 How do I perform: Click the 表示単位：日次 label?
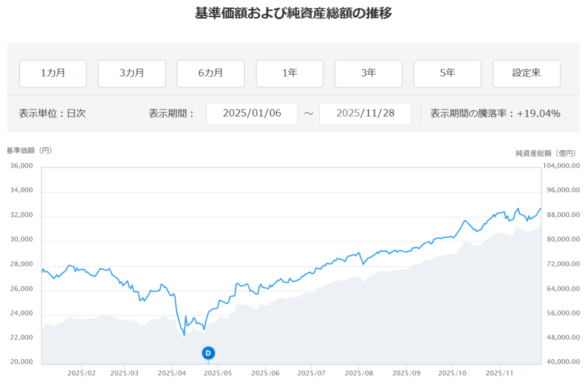tap(52, 114)
